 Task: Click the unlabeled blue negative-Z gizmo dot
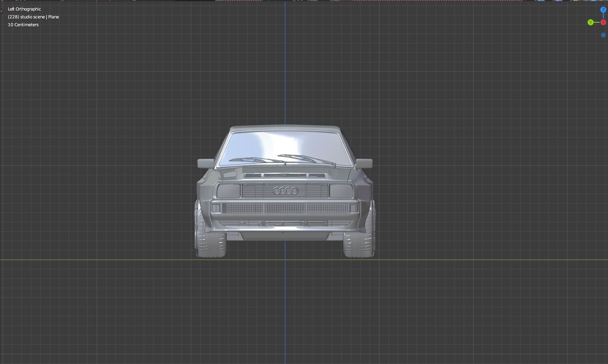(603, 35)
